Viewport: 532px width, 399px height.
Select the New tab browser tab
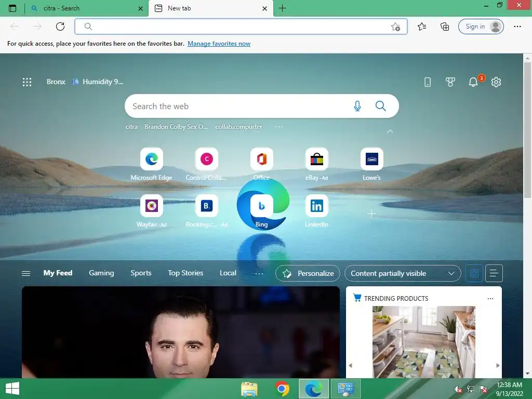(210, 8)
